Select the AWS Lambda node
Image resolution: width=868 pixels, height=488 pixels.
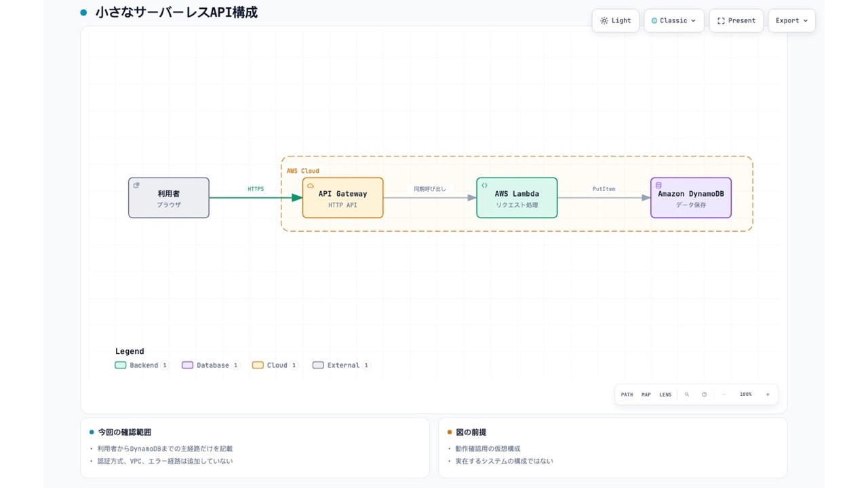click(517, 198)
